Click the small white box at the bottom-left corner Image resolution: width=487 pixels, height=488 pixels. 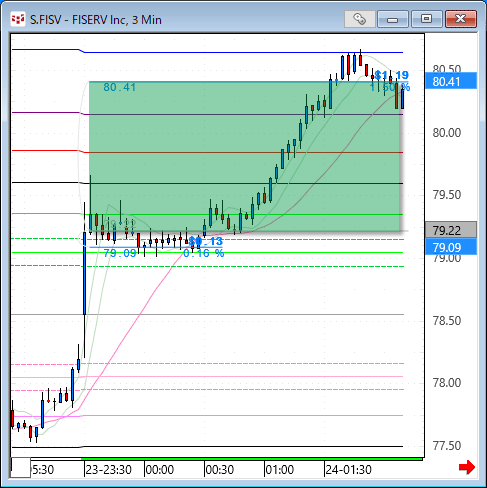point(21,468)
